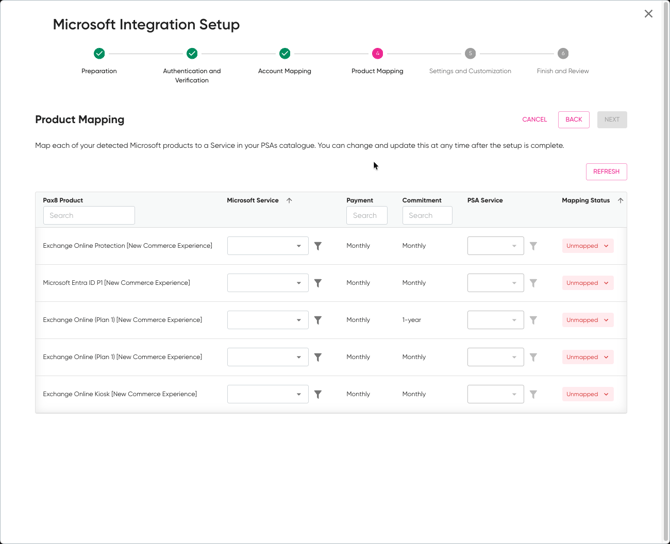Open Microsoft Service dropdown for Exchange Online Kiosk

click(x=268, y=394)
